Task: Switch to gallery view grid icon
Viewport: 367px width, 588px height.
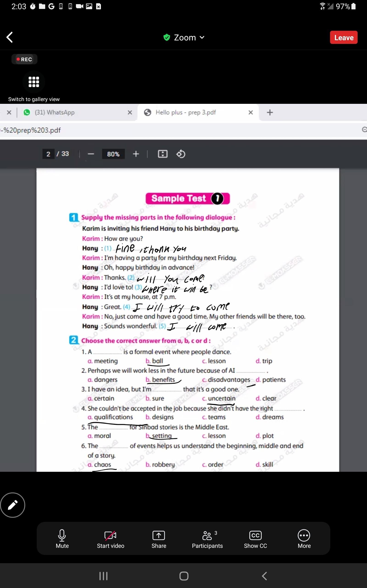Action: (x=34, y=82)
